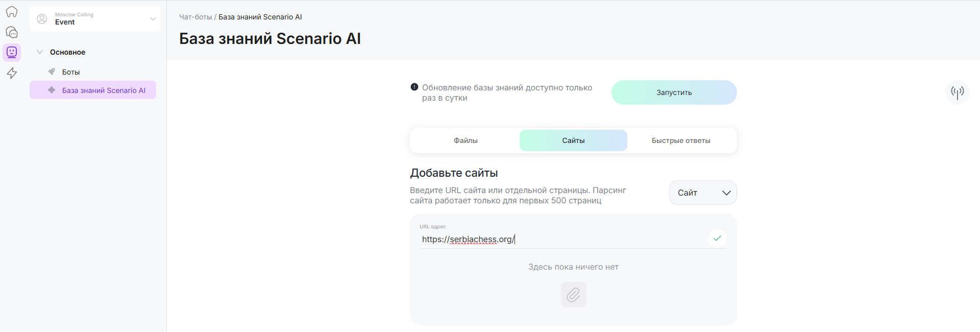Click into the URL адрес input field
Viewport: 980px width, 332px height.
[561, 239]
